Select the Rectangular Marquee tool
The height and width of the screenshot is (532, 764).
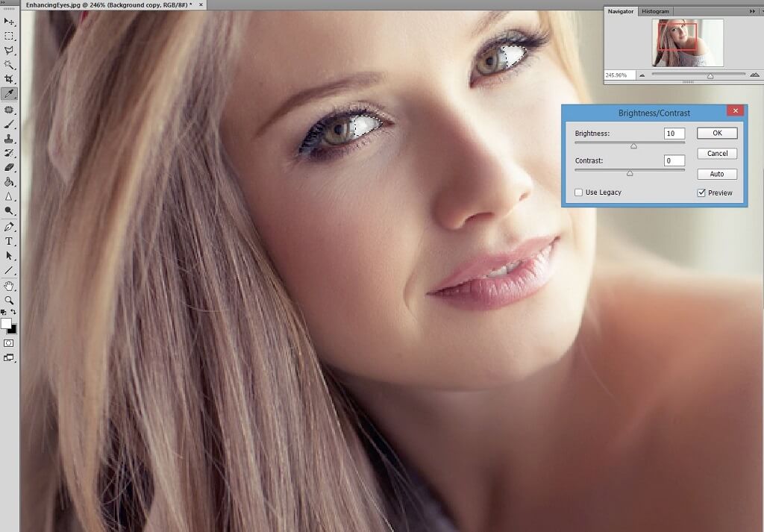click(9, 36)
